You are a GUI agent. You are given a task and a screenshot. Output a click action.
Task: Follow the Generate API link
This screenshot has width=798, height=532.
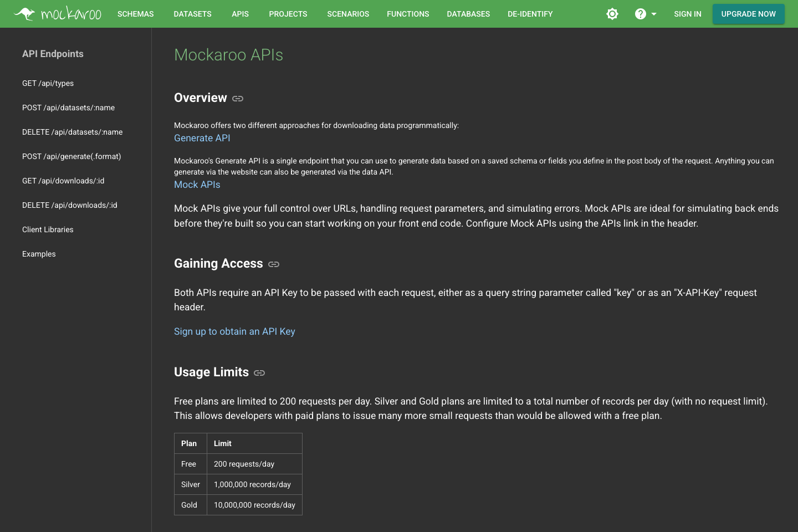[x=202, y=137]
